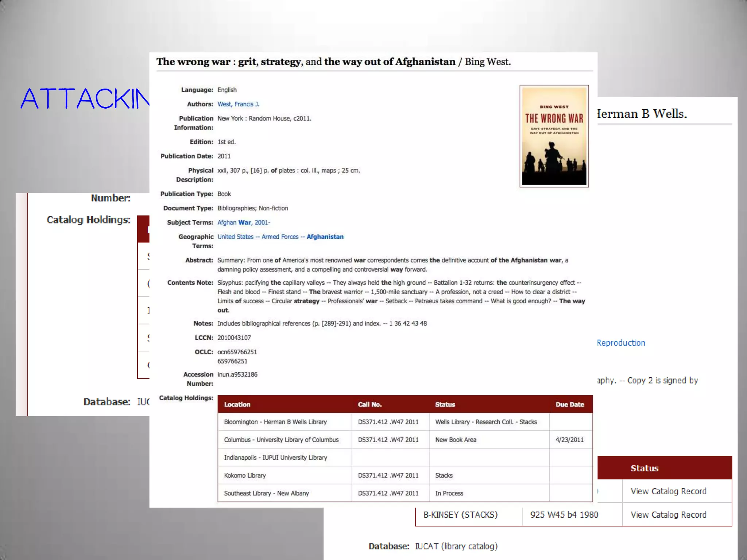Click View Catalog Record for B-KINSEY
747x560 pixels.
(668, 515)
